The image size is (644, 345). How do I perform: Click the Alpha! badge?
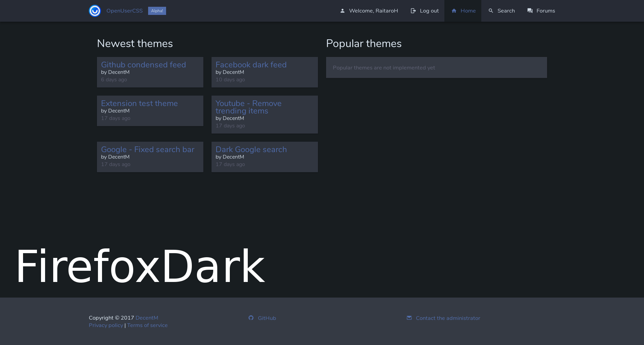[157, 11]
